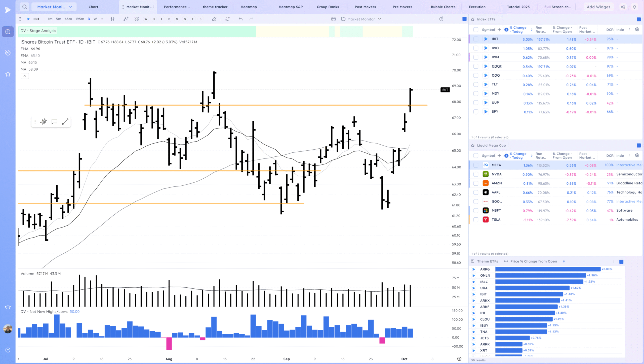
Task: Open the search magnifier icon
Action: [24, 7]
